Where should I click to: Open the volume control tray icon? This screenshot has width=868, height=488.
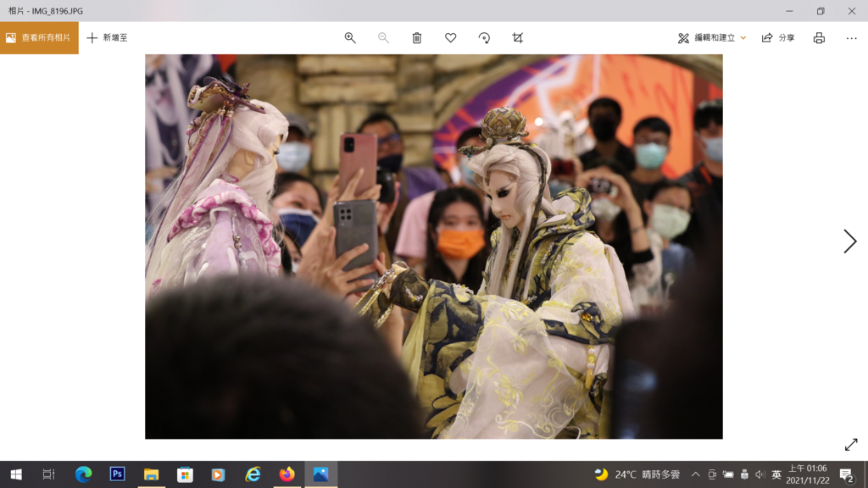(760, 474)
